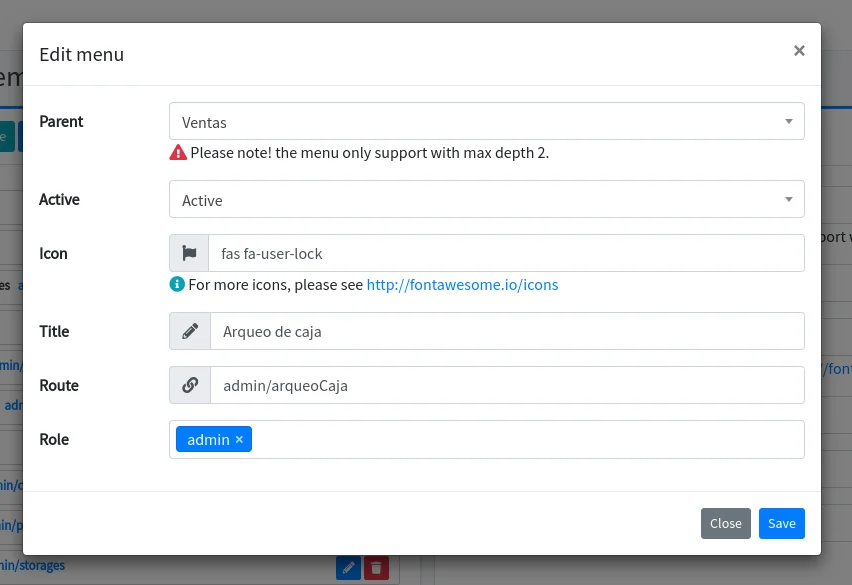The width and height of the screenshot is (852, 585).
Task: Click the pencil icon beside Title field
Action: (x=190, y=331)
